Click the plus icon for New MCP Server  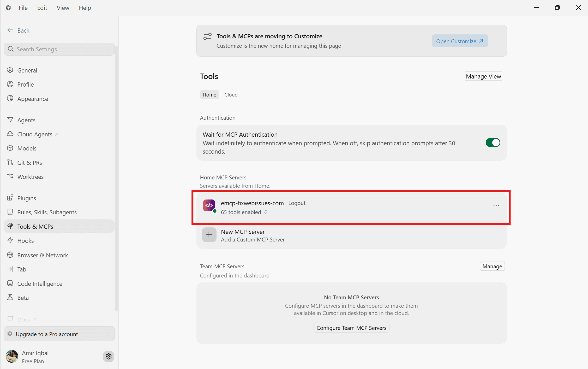[x=209, y=235]
